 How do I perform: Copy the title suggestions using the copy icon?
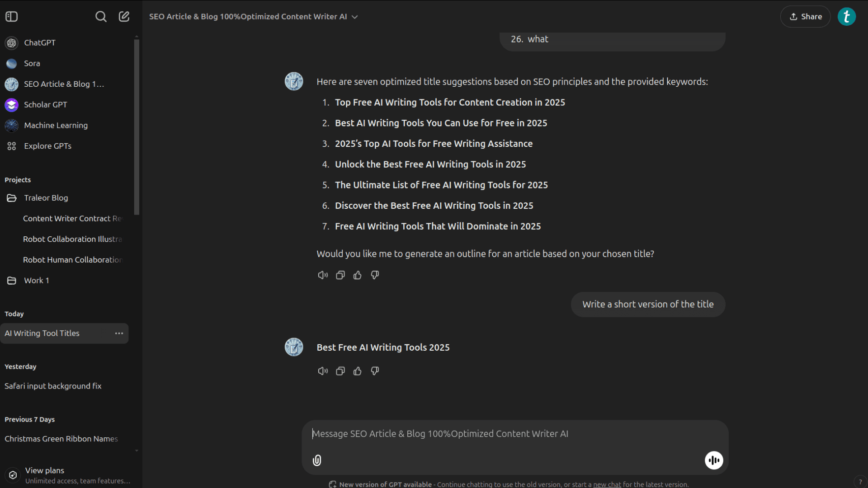340,275
